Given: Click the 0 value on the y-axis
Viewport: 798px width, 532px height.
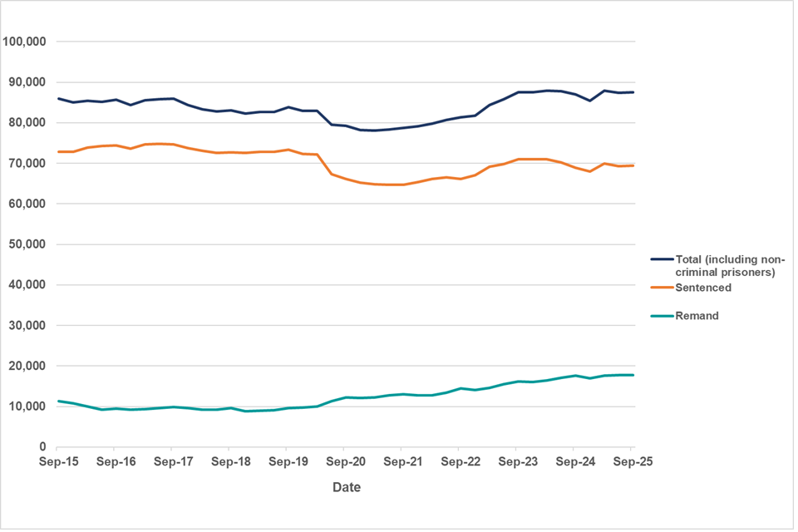Looking at the screenshot, I should click(41, 447).
